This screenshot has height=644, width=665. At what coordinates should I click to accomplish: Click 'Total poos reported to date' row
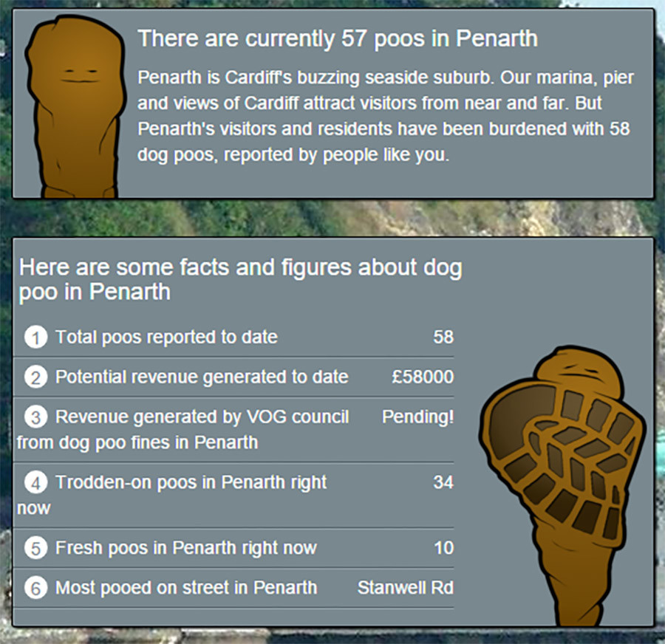pyautogui.click(x=233, y=337)
